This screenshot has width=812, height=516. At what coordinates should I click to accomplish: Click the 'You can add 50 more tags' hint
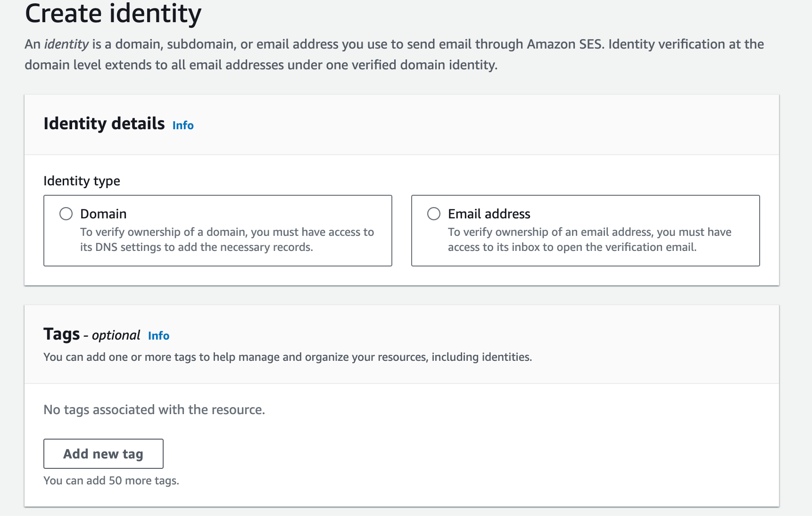[111, 481]
